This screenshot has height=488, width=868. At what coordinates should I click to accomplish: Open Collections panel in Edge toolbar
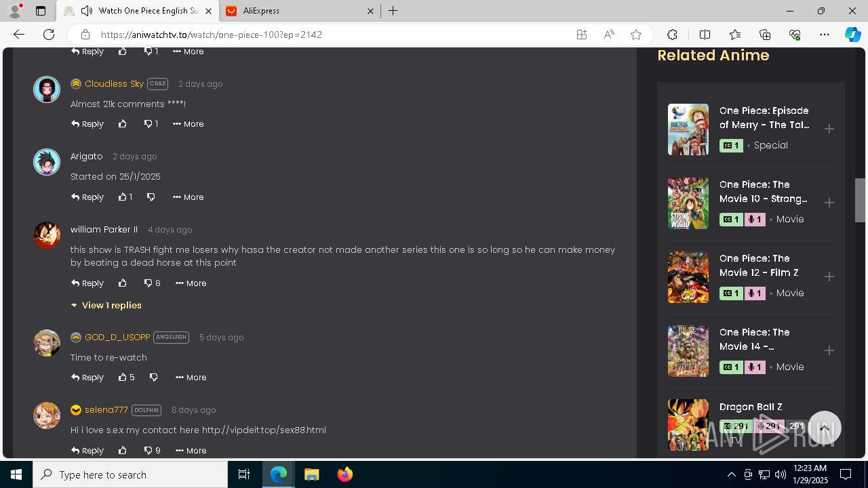tap(765, 35)
